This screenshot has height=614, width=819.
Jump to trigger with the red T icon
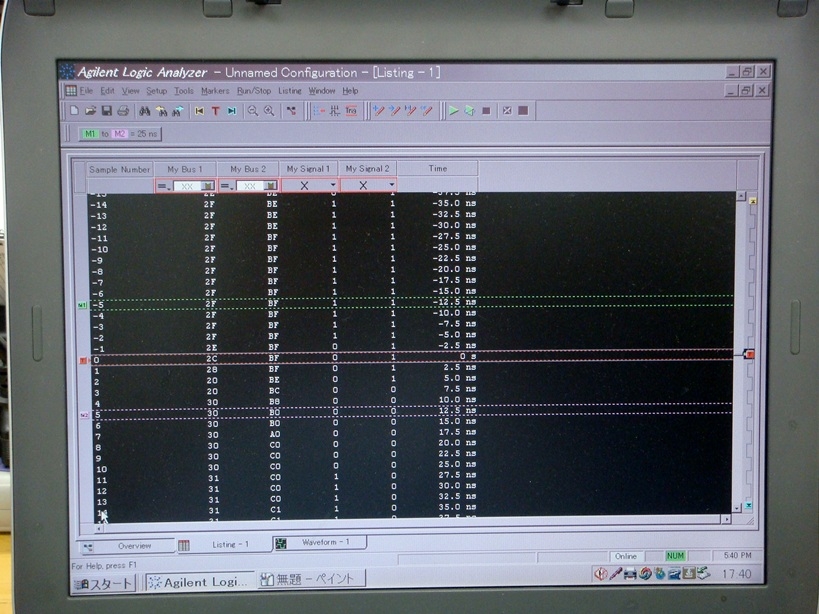coord(215,111)
